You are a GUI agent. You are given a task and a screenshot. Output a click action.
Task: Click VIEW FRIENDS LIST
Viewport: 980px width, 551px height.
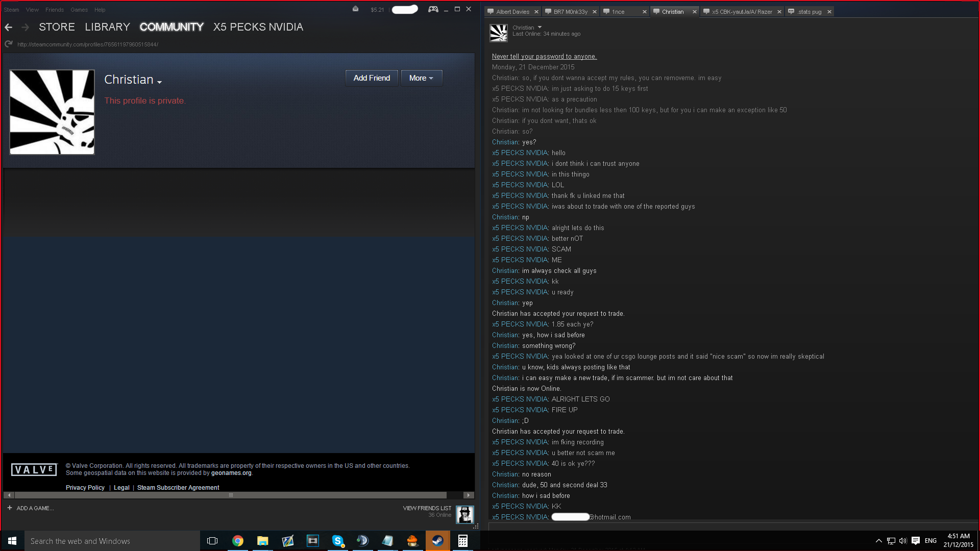(x=427, y=508)
